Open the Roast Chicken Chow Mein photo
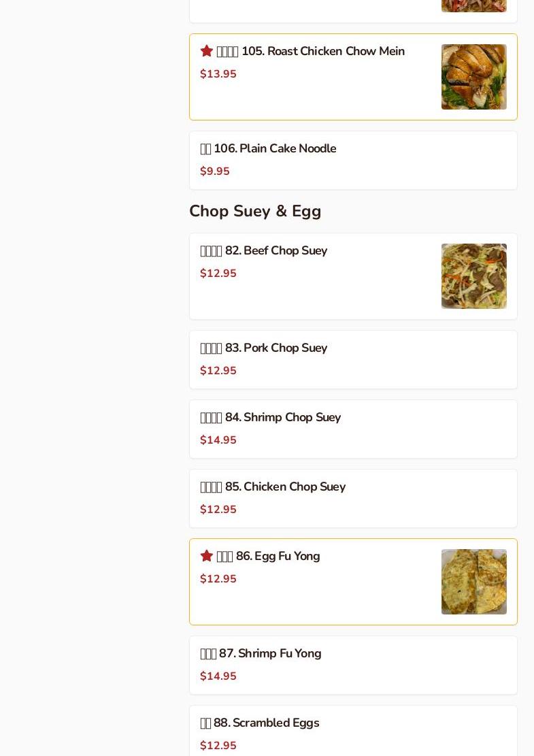The image size is (534, 756). pyautogui.click(x=473, y=77)
